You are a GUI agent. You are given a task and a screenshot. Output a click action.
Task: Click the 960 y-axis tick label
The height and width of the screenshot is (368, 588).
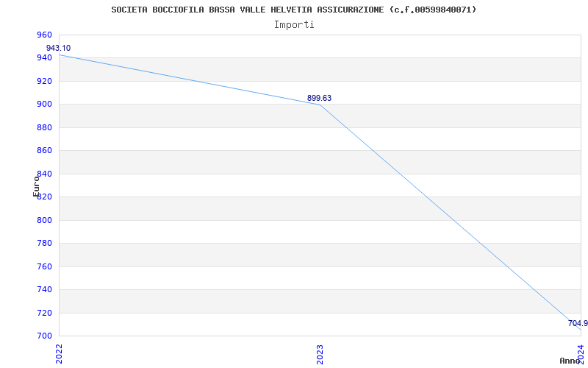44,35
